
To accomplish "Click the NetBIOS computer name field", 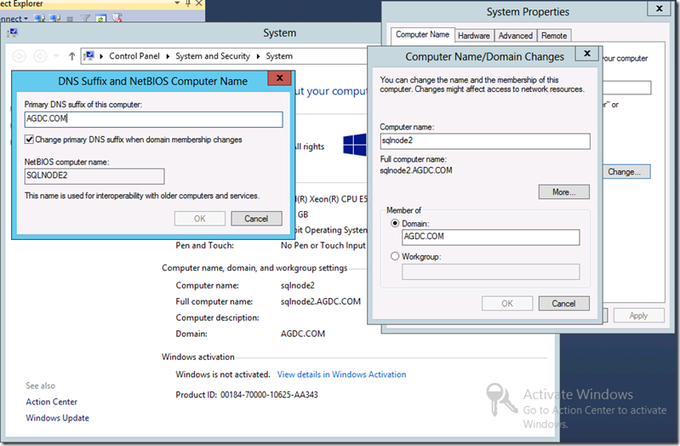I will (x=94, y=176).
